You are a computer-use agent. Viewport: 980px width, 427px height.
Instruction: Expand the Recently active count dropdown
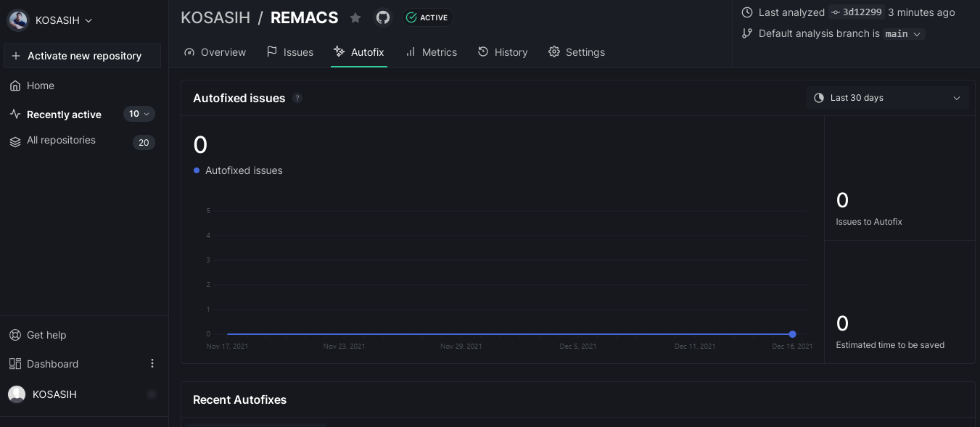[x=139, y=114]
